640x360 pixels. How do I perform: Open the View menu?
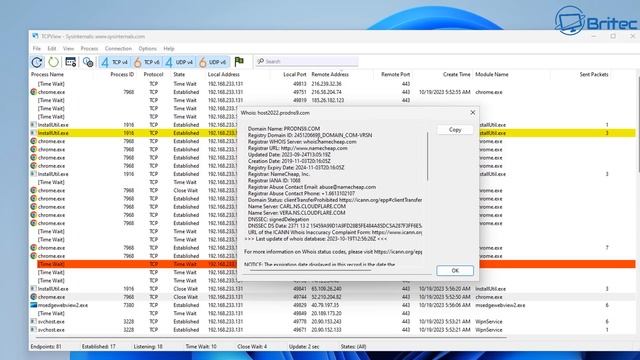[x=68, y=49]
